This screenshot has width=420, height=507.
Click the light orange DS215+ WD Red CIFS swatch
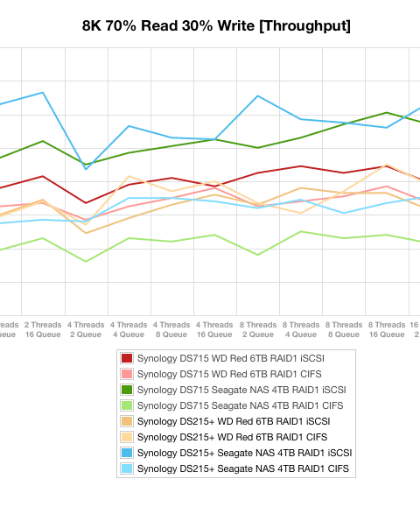click(x=127, y=437)
